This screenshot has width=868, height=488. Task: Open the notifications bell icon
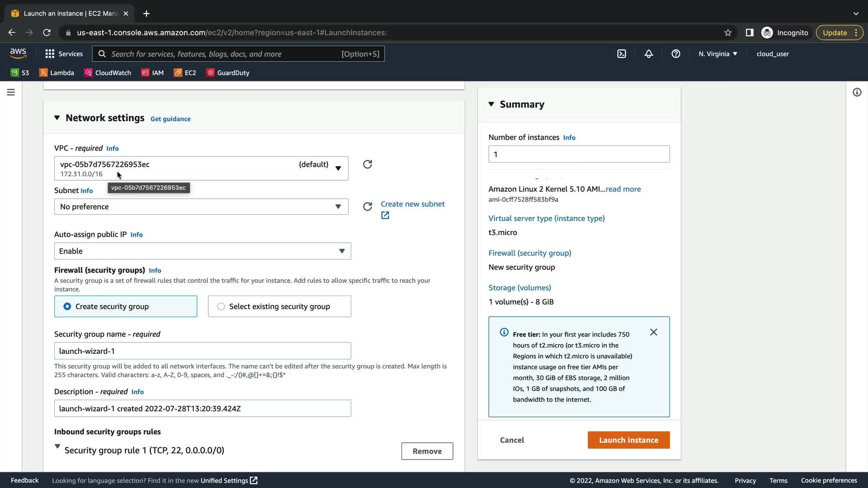click(x=649, y=54)
